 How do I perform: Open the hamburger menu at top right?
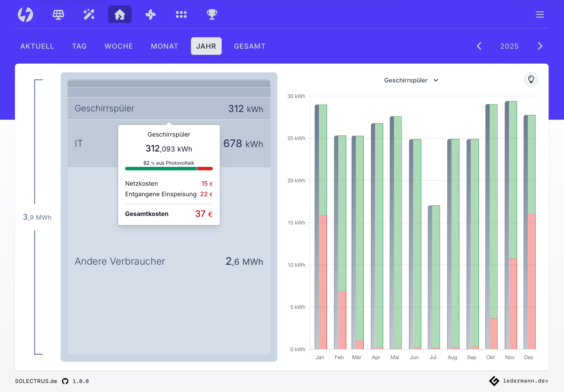point(540,14)
